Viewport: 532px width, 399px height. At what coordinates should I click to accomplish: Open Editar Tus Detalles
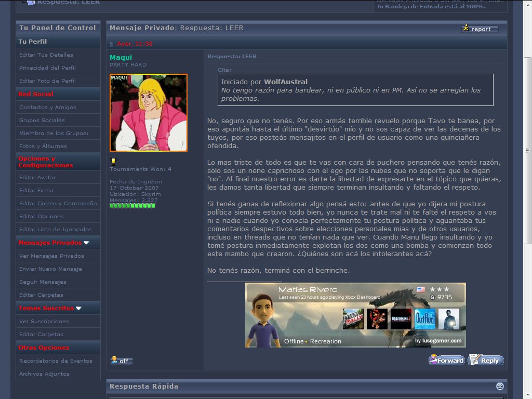tap(46, 55)
